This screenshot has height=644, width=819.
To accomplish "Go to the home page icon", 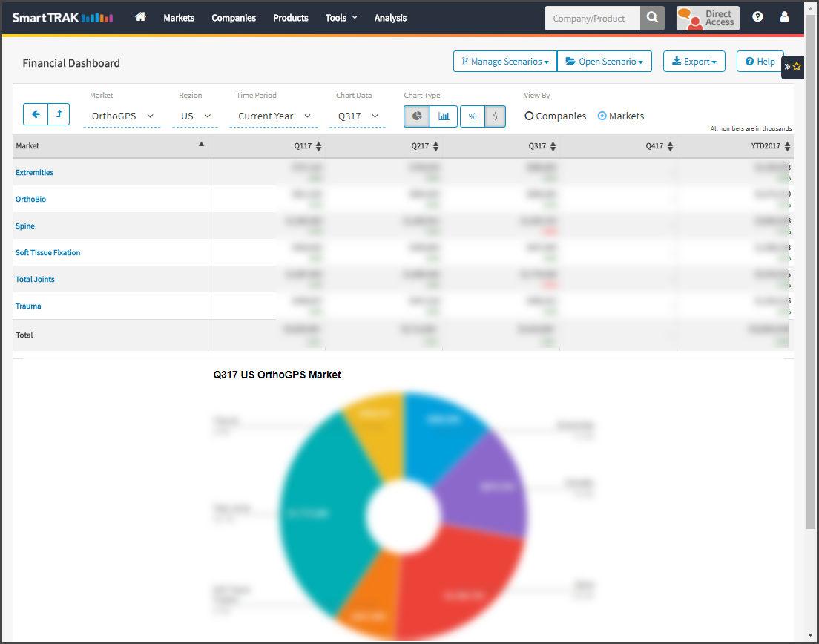I will [x=140, y=17].
